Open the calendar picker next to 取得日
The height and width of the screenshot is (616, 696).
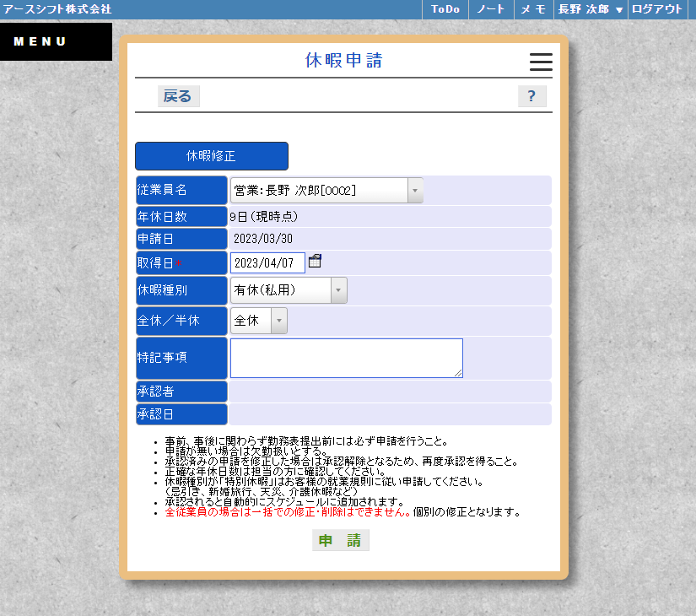click(316, 262)
